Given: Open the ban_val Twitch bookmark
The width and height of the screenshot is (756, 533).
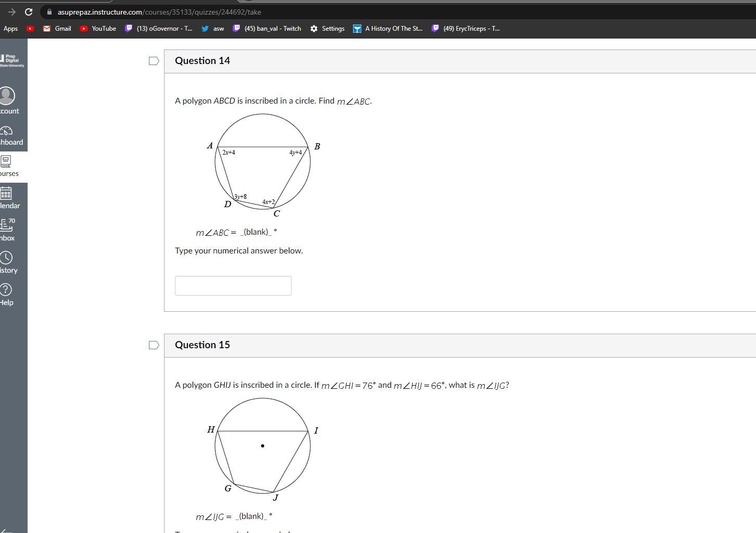Looking at the screenshot, I should [267, 29].
